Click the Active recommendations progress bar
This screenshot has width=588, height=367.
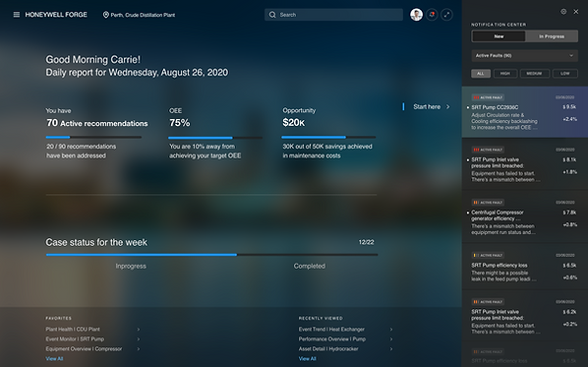(93, 138)
